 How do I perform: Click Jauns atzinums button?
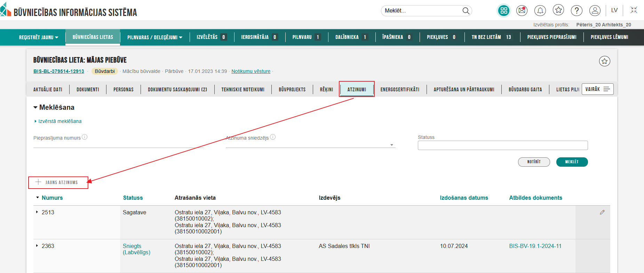pos(58,182)
